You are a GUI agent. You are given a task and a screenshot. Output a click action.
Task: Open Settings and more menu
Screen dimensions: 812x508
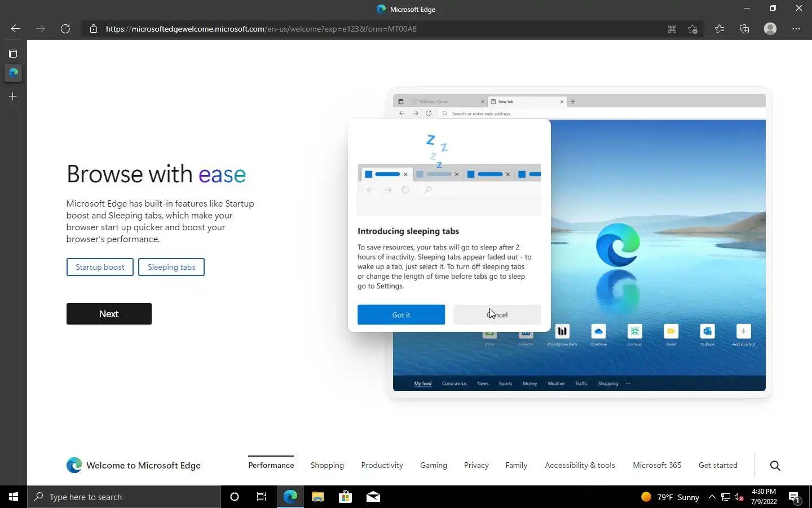[796, 29]
